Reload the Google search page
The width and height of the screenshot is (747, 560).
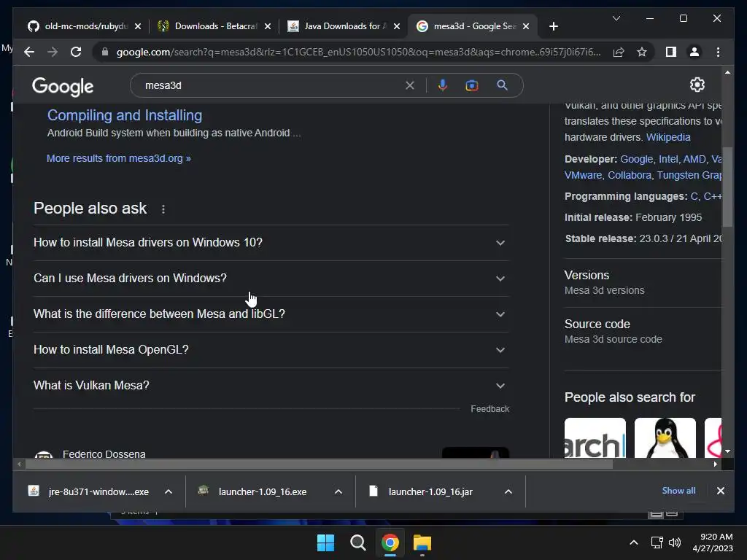pos(76,52)
